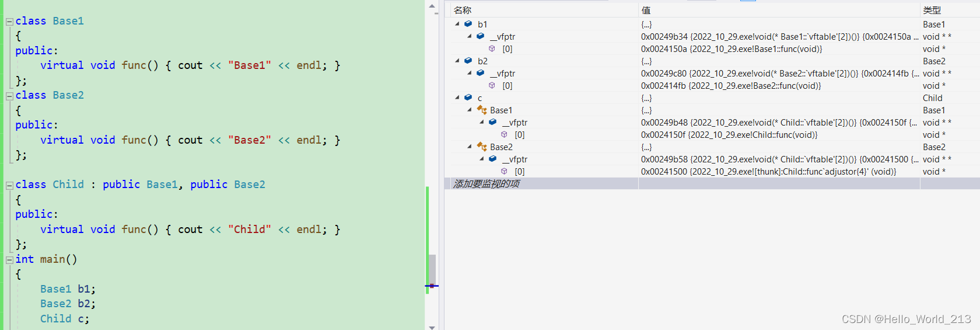Collapse the b1 watch variable
The height and width of the screenshot is (330, 980).
click(457, 24)
